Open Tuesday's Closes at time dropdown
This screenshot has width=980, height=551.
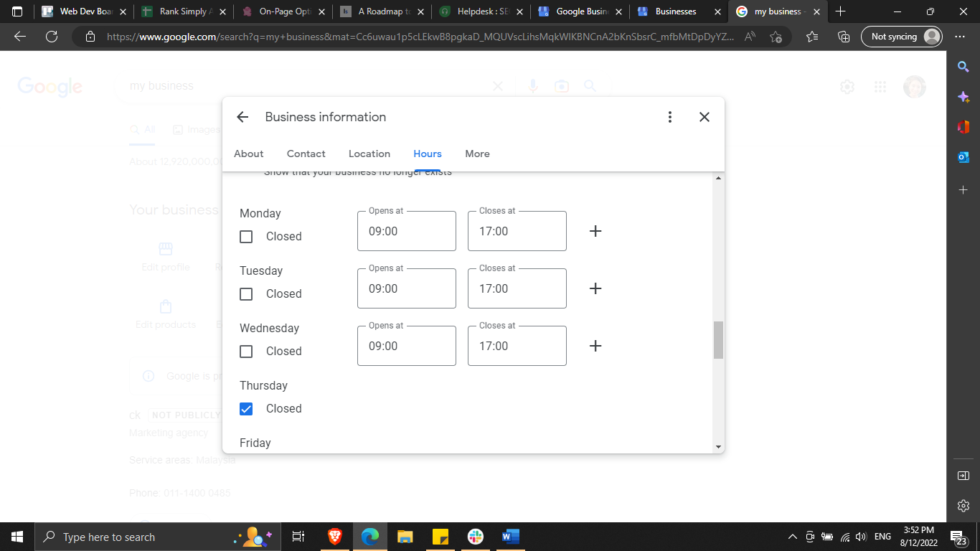pyautogui.click(x=517, y=288)
